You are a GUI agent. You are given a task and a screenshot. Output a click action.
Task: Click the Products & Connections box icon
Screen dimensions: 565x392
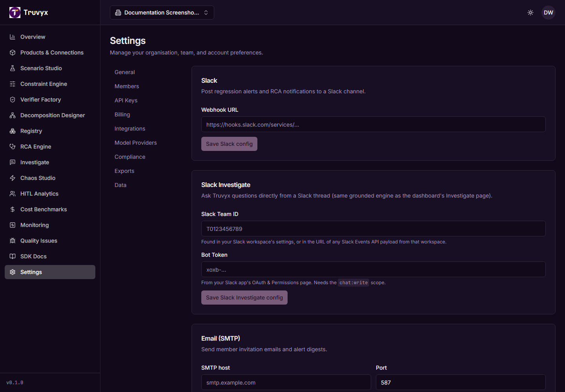coord(13,53)
